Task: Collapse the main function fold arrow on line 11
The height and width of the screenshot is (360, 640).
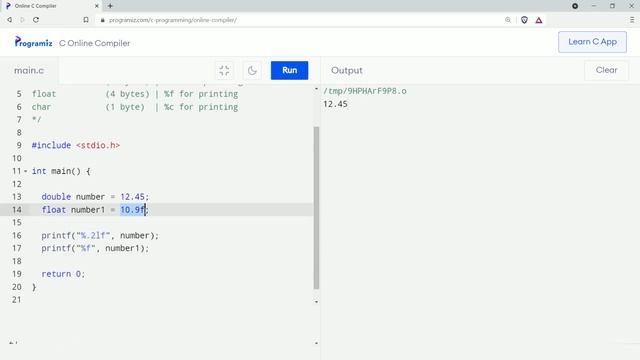Action: [x=25, y=171]
